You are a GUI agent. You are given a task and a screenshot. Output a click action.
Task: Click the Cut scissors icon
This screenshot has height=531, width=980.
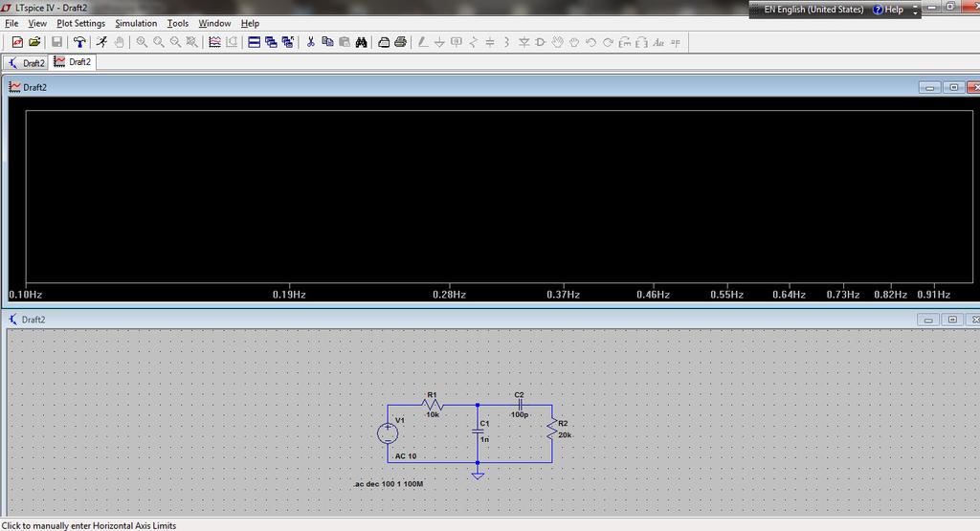[x=311, y=42]
